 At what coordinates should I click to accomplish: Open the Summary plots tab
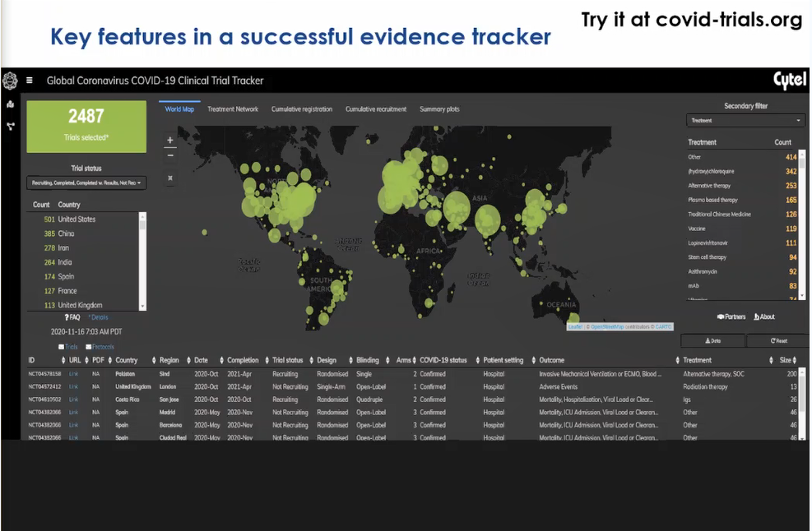439,109
